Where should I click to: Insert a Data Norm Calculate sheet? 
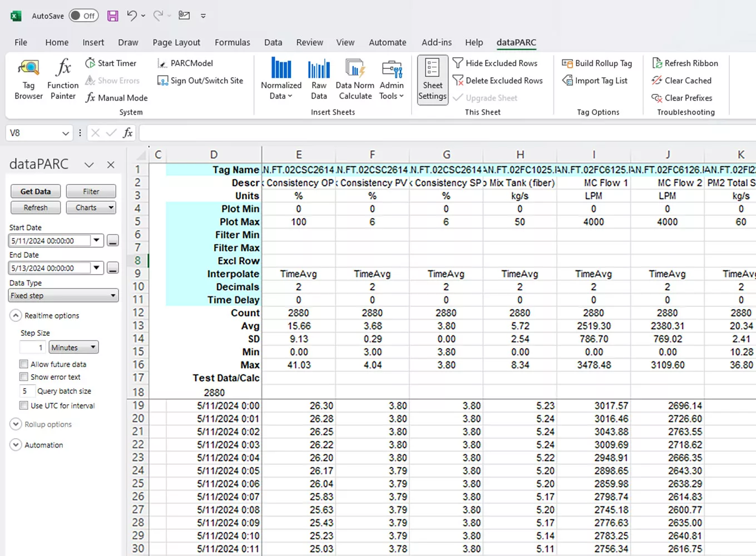point(355,80)
